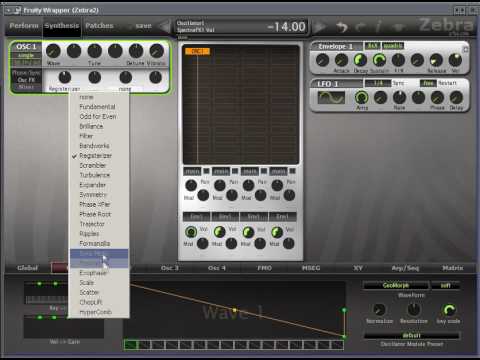Toggle the 'single' mode label under OSC 1
Screen dimensions: 480x360
click(26, 56)
